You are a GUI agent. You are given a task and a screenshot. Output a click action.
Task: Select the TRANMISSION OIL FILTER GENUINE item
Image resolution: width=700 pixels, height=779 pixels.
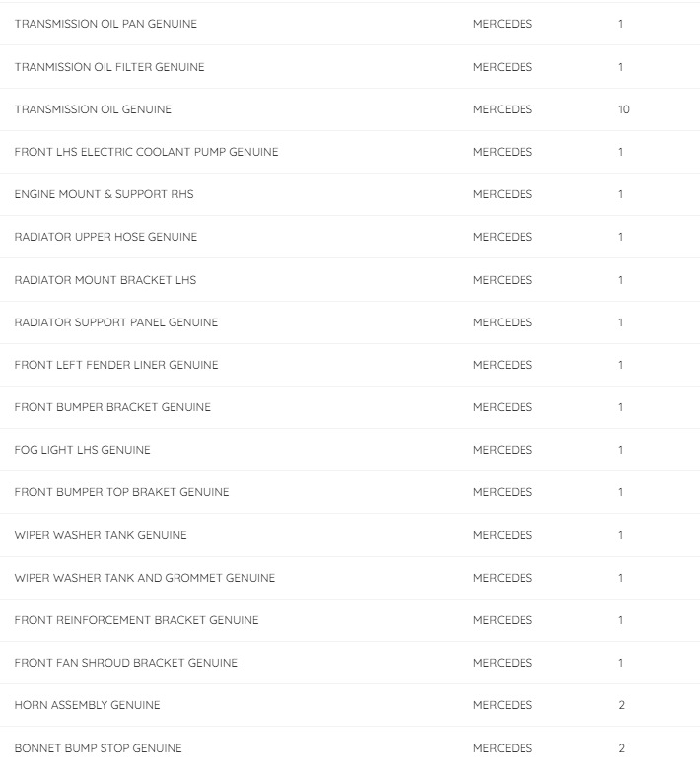pos(109,67)
